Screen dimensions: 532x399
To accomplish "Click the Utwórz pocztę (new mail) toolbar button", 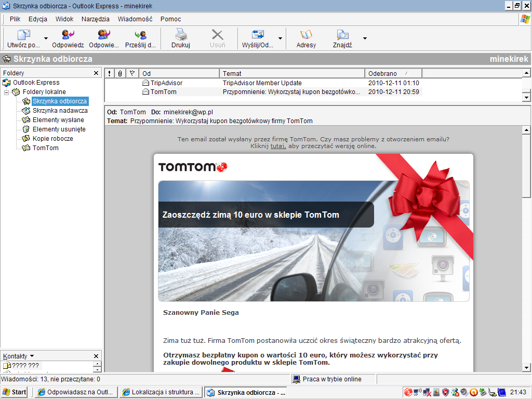I will click(x=23, y=38).
